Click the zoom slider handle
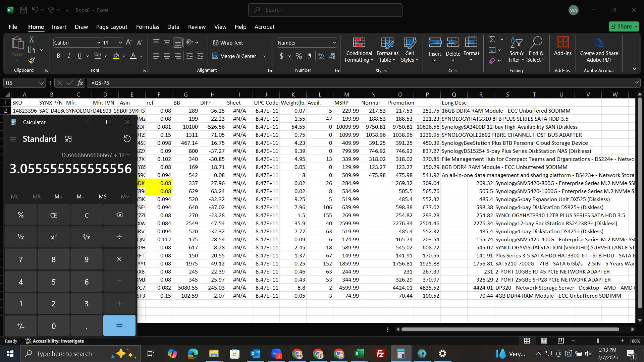 (598, 341)
